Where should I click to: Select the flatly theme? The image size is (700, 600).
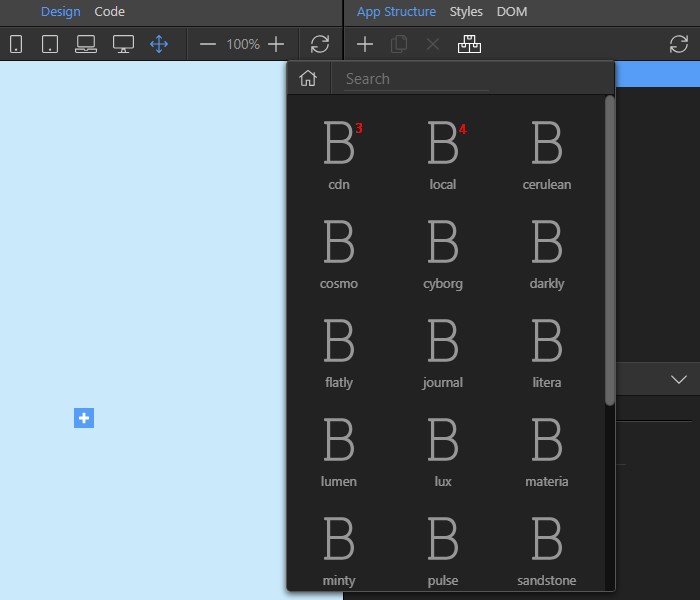pyautogui.click(x=339, y=353)
